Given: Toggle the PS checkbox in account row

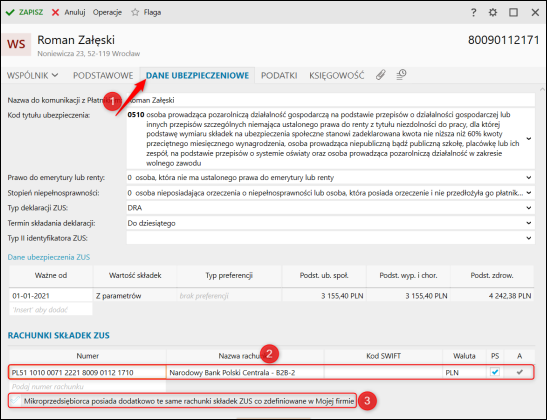Looking at the screenshot, I should click(495, 372).
